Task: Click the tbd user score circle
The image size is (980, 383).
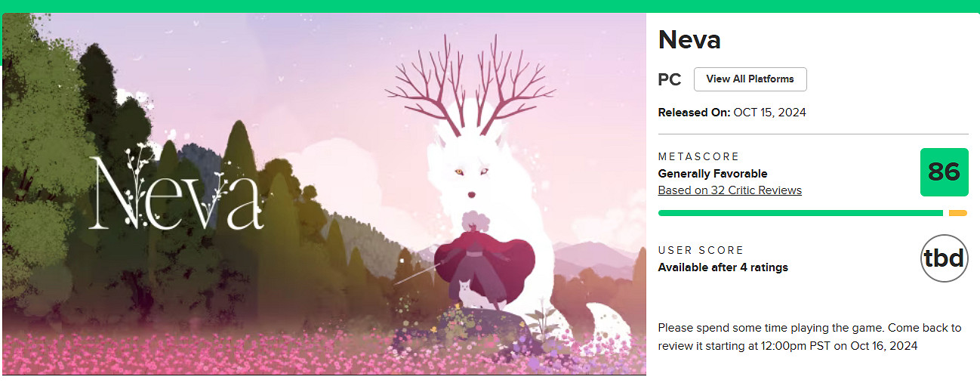Action: [945, 259]
